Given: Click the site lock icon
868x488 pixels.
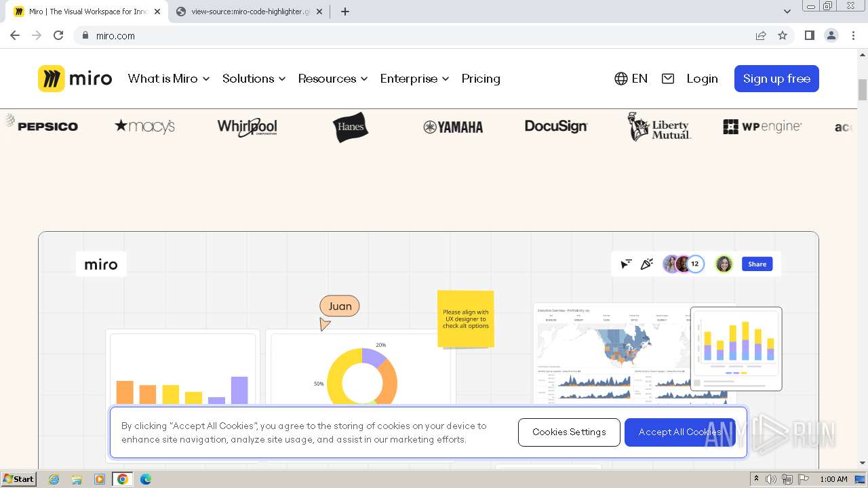Looking at the screenshot, I should (85, 35).
